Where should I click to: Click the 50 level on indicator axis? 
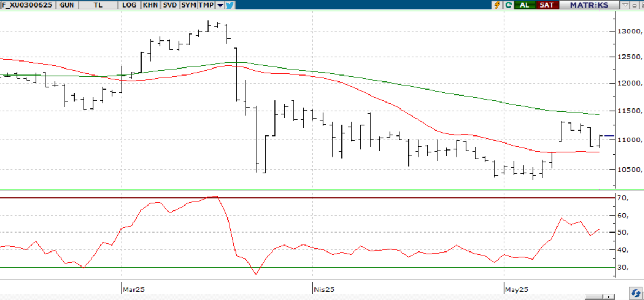click(623, 233)
